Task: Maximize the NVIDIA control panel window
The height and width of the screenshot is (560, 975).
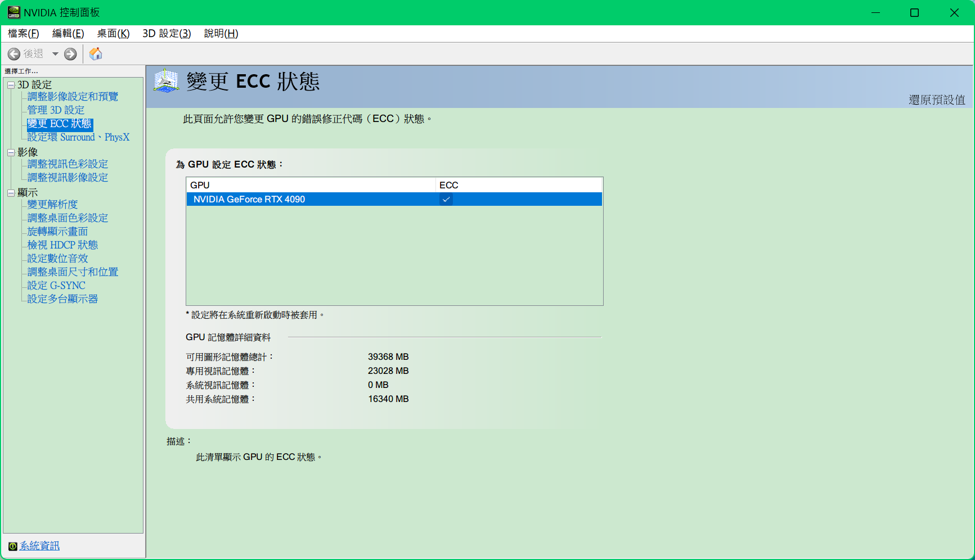Action: tap(915, 12)
